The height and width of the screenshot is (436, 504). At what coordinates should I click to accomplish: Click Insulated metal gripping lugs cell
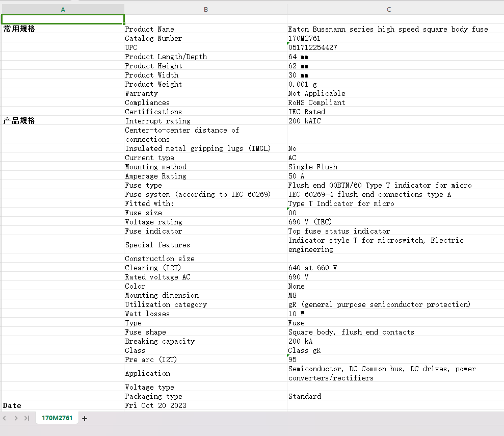click(206, 148)
